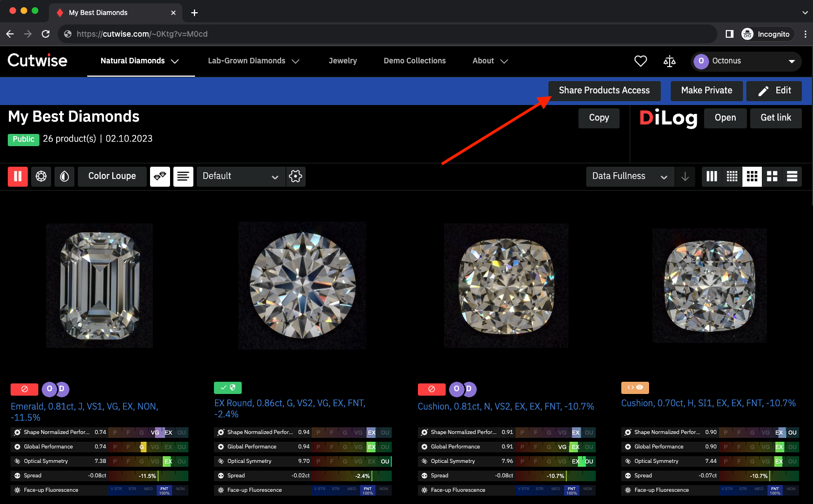Viewport: 813px width, 504px height.
Task: Open the wishlist heart icon
Action: click(641, 61)
